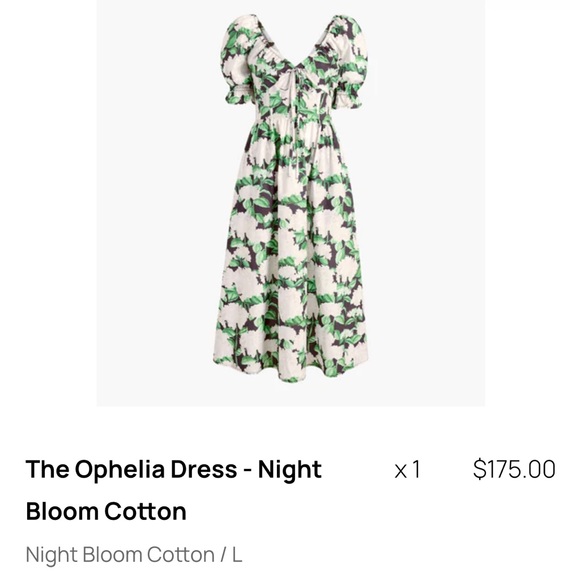Click the x1 quantity indicator

[407, 470]
